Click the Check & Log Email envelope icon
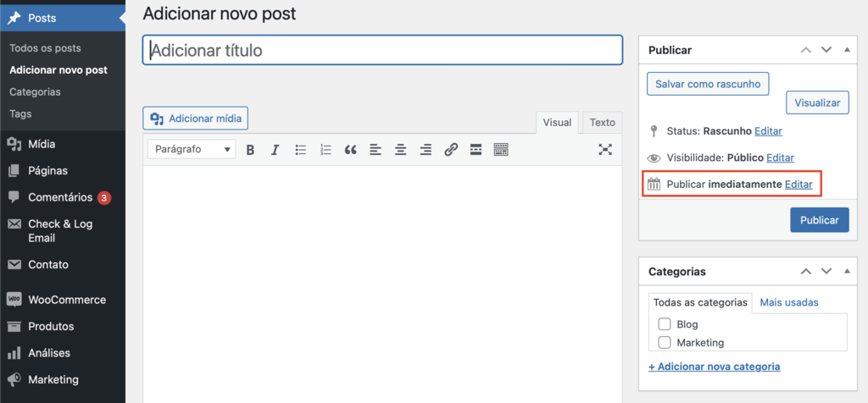This screenshot has width=868, height=403. pyautogui.click(x=14, y=224)
